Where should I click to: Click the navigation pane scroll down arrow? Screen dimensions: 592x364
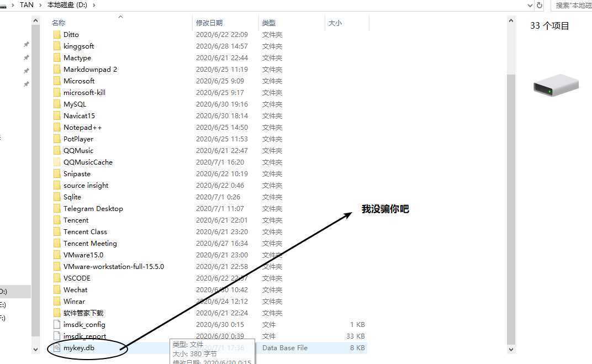click(x=35, y=349)
